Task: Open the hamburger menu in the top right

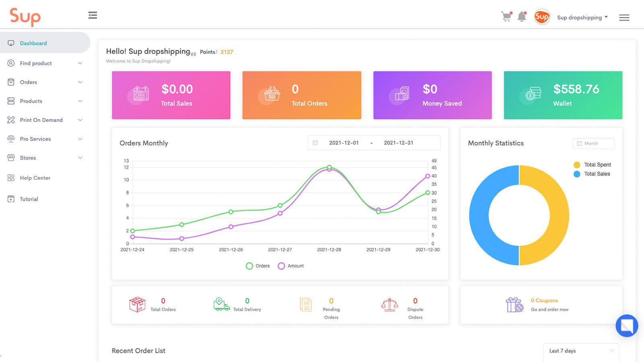Action: [x=624, y=17]
